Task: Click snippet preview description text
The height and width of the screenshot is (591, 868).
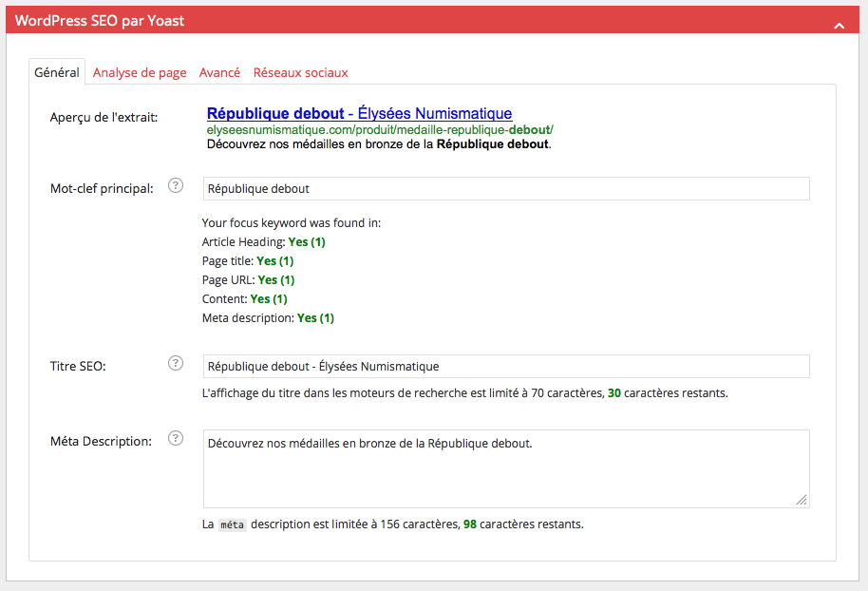Action: 379,144
